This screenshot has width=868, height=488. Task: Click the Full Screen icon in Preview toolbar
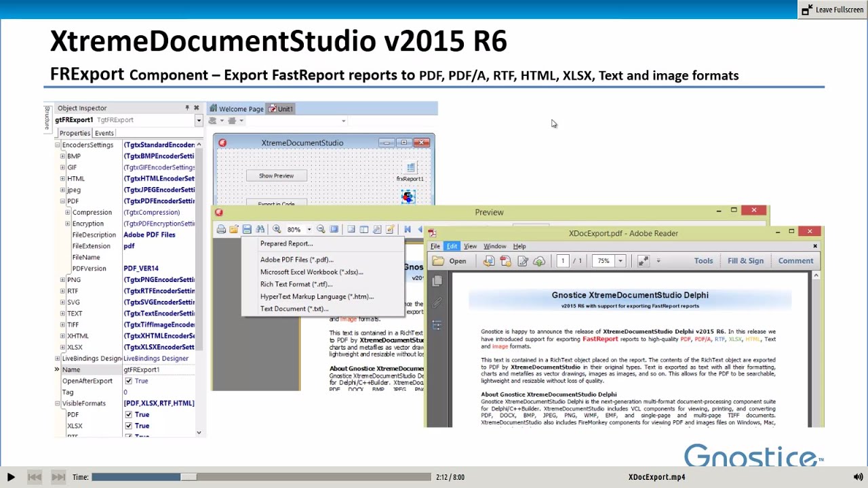(x=334, y=230)
